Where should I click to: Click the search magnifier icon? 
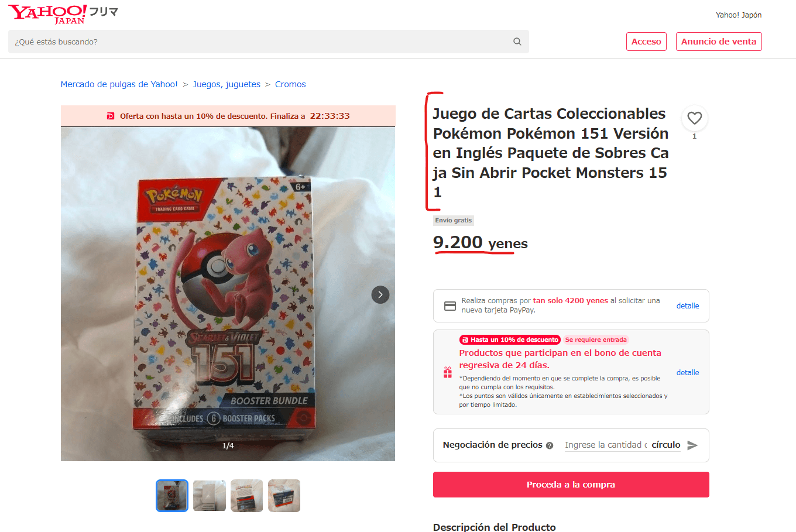coord(517,42)
